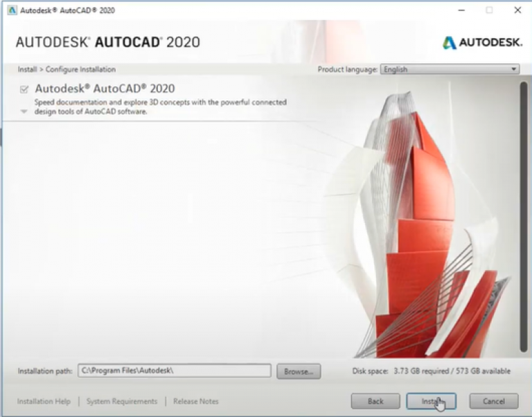
Task: Click the Autodesk logo in the header
Action: (x=482, y=43)
